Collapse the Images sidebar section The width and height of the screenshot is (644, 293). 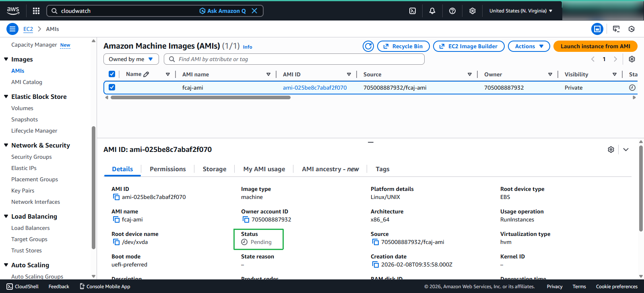[6, 59]
